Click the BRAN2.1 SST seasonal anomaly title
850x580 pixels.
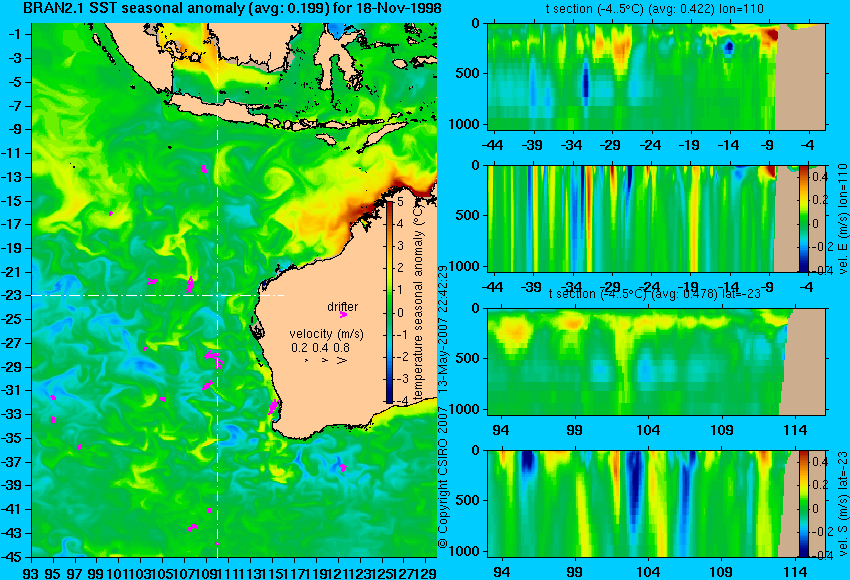coord(232,8)
